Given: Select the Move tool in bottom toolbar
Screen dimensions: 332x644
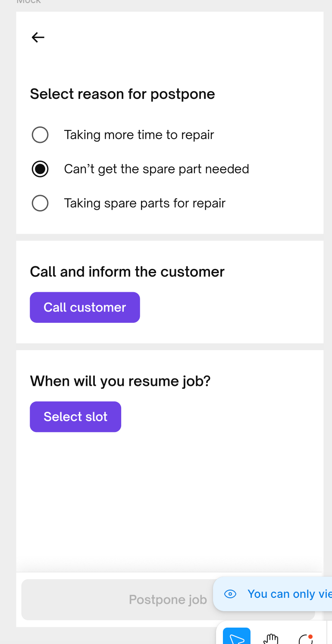Looking at the screenshot, I should pos(237,637).
